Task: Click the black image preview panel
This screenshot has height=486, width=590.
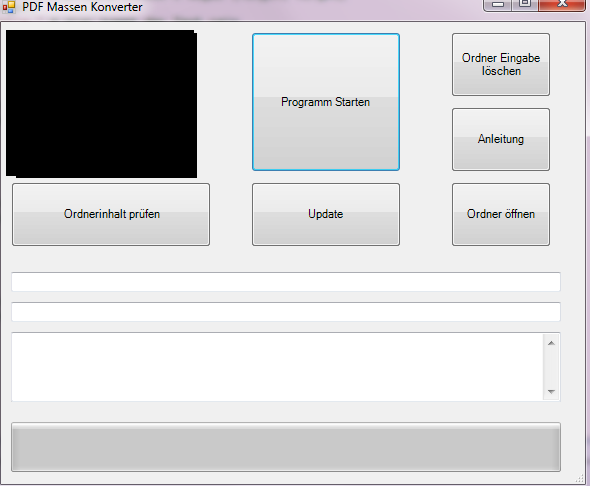Action: [x=102, y=104]
